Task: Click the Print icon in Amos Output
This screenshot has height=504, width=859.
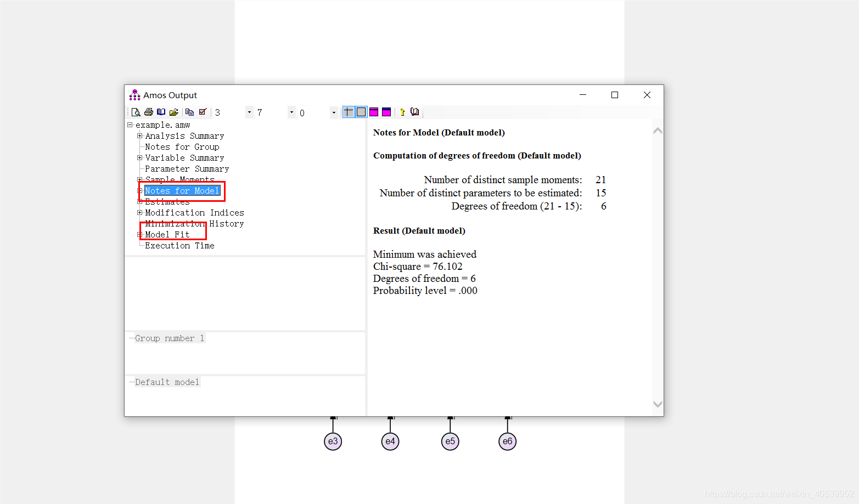Action: tap(149, 112)
